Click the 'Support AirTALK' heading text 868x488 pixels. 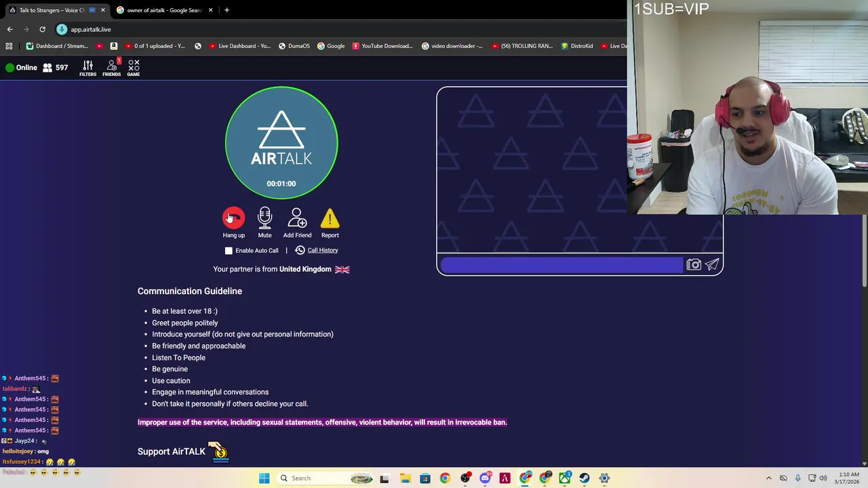coord(172,451)
